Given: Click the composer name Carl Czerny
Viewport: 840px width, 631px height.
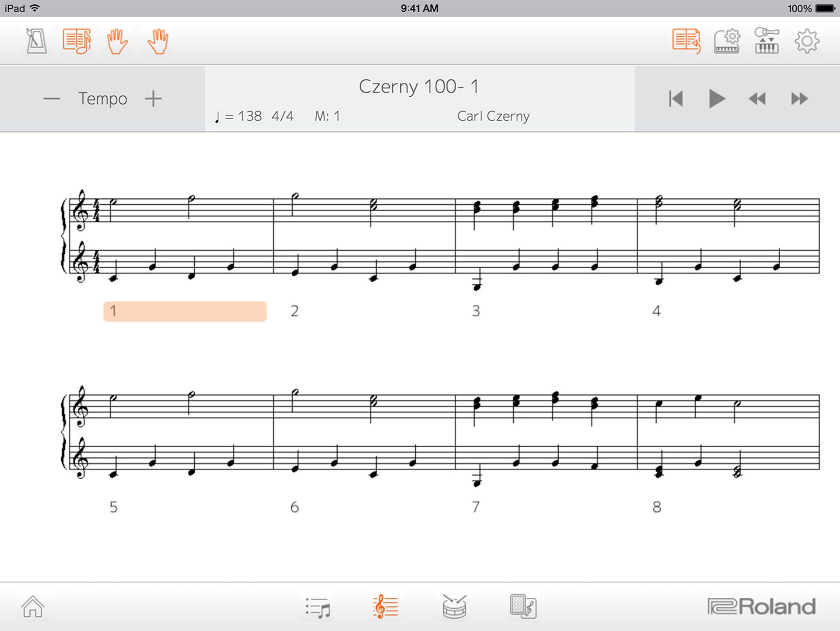Looking at the screenshot, I should click(x=493, y=116).
